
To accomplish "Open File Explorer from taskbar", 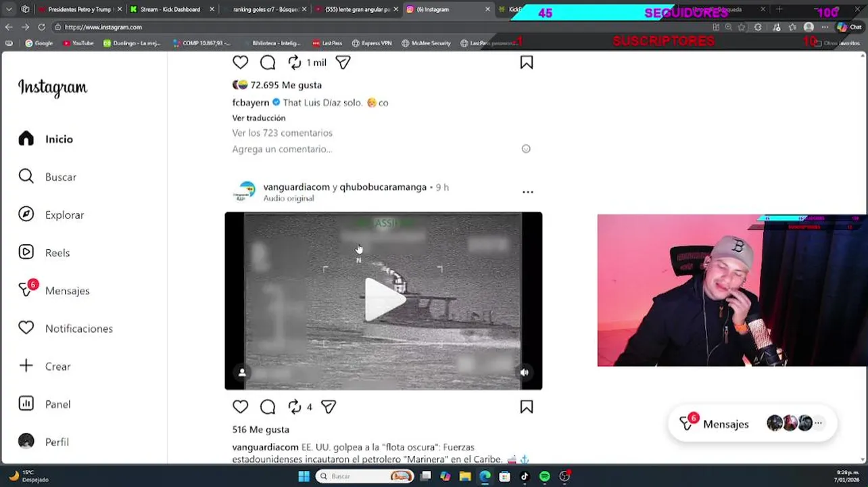I will point(465,476).
